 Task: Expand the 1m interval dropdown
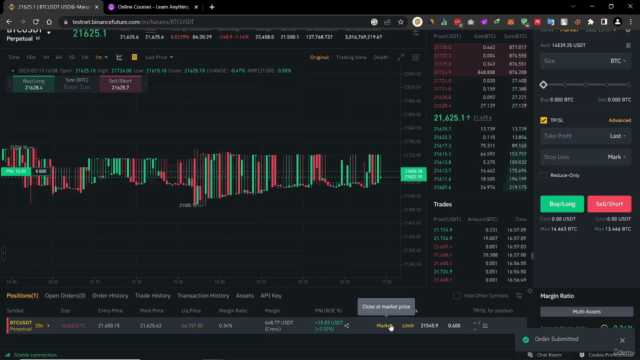tap(101, 58)
